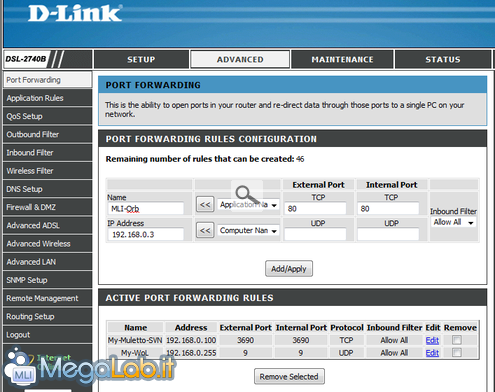Open Advanced Wireless page
The width and height of the screenshot is (495, 392).
click(47, 244)
